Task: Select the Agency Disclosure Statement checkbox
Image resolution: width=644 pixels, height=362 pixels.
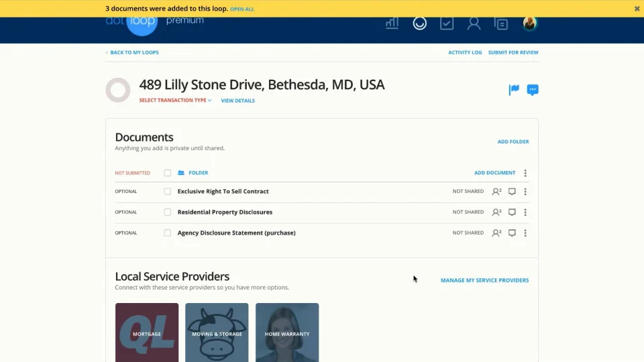Action: point(168,233)
